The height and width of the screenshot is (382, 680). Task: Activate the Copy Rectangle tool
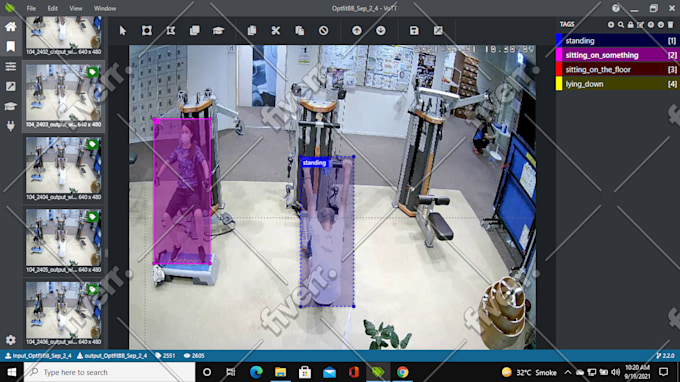194,30
